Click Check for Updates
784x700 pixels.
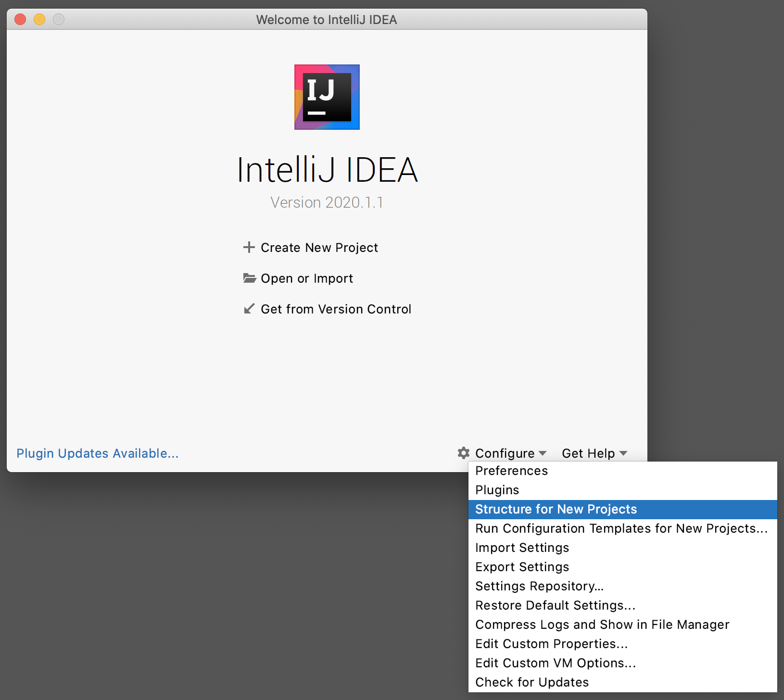coord(532,682)
